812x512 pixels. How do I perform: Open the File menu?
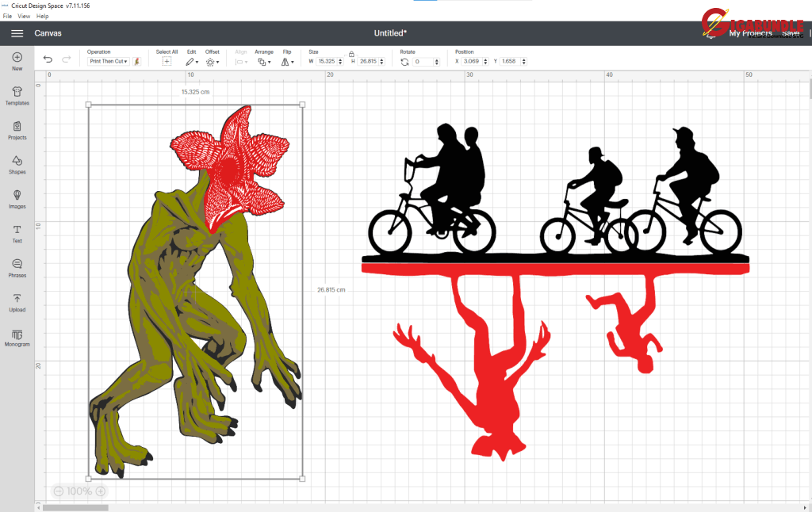click(x=7, y=16)
